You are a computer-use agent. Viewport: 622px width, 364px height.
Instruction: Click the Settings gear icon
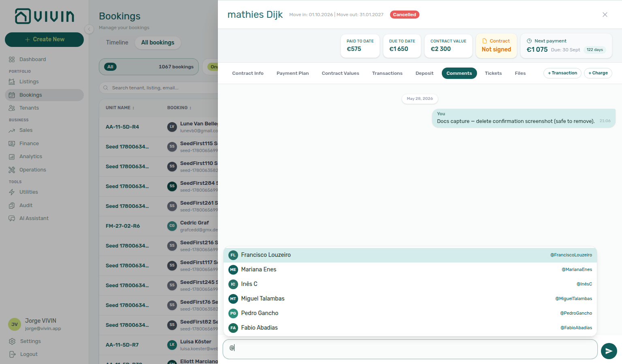[x=12, y=341]
